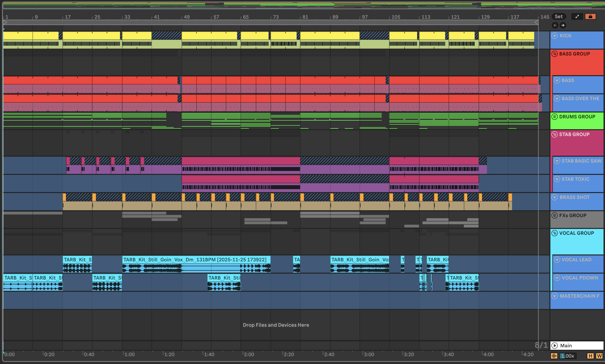Viewport: 605px width, 364px height.
Task: Unfold the KICK track arrow
Action: point(555,36)
